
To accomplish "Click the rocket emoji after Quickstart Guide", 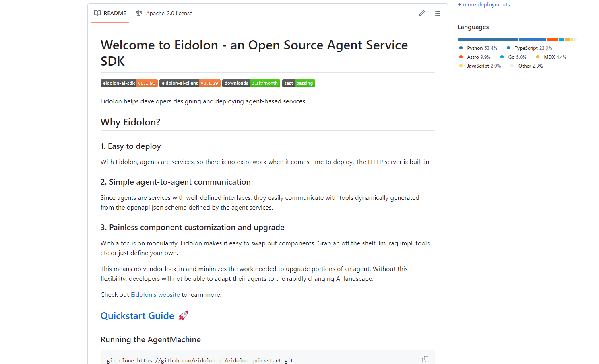I will [183, 316].
